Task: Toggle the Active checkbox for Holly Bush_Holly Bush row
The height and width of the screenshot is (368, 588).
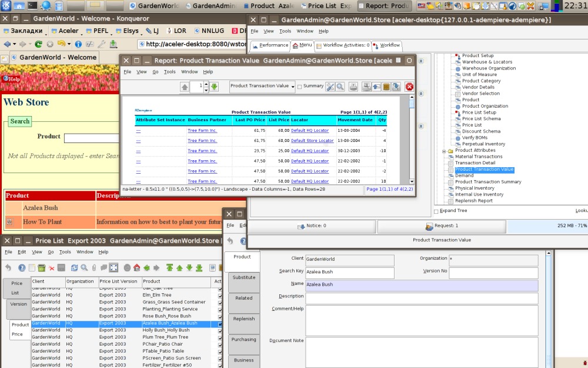Action: [220, 330]
